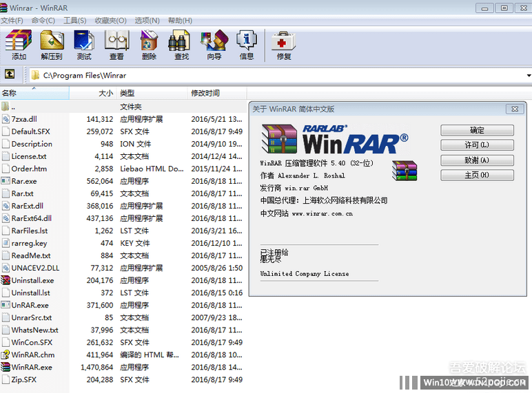Select the UnrarSrc.txt file row
Image resolution: width=532 pixels, height=393 pixels.
(123, 317)
